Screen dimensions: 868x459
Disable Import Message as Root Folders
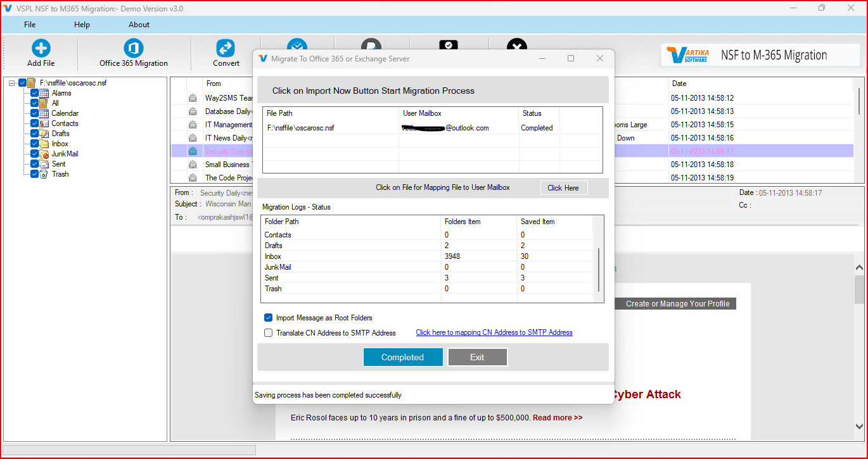(x=269, y=318)
